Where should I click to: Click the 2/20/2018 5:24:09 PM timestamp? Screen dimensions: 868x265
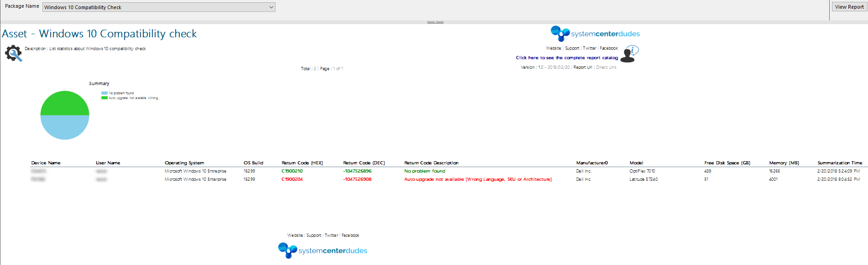point(838,171)
